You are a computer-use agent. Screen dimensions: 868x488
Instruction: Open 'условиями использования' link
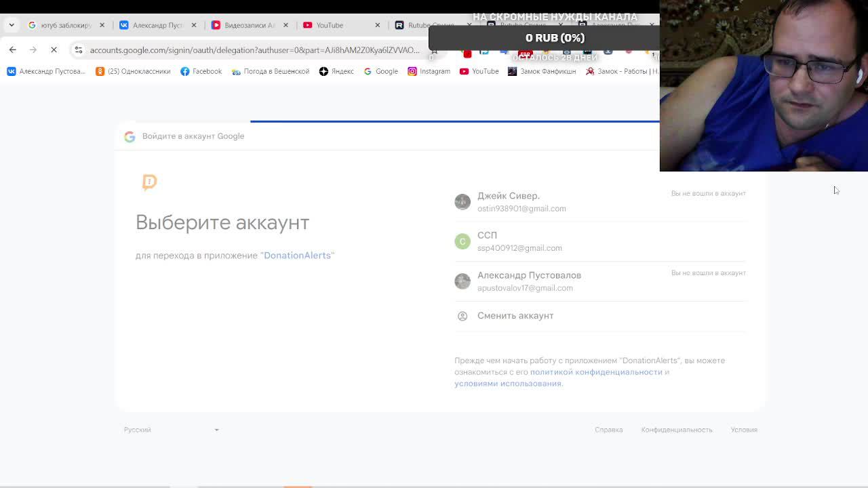(508, 384)
